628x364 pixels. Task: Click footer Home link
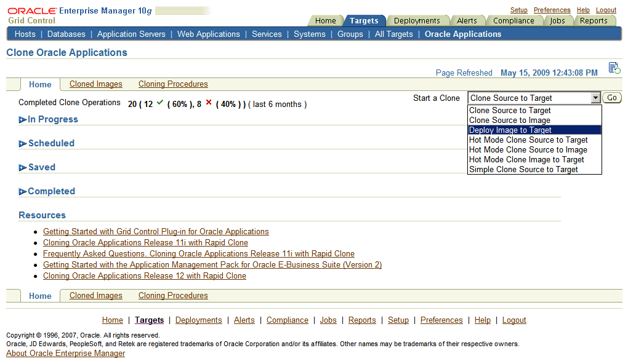tap(113, 320)
